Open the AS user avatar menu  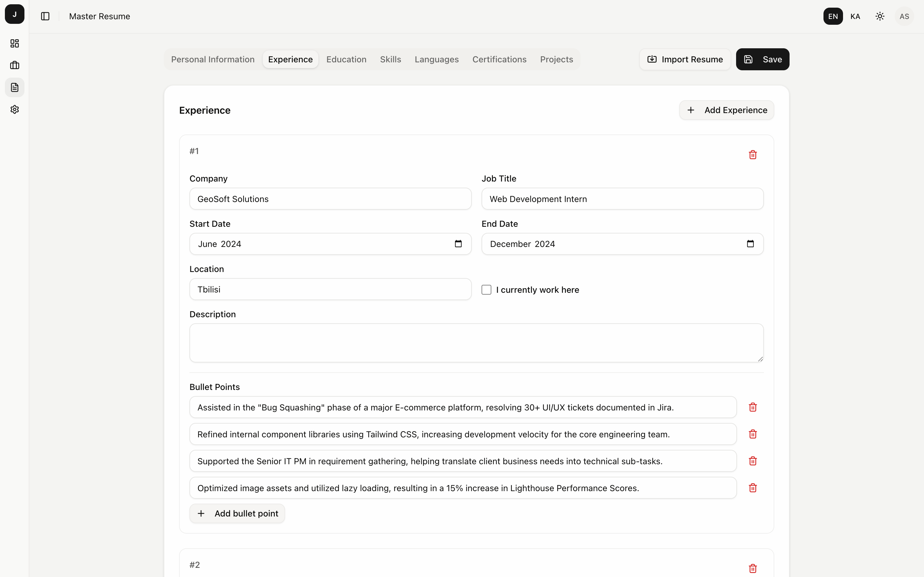[904, 16]
